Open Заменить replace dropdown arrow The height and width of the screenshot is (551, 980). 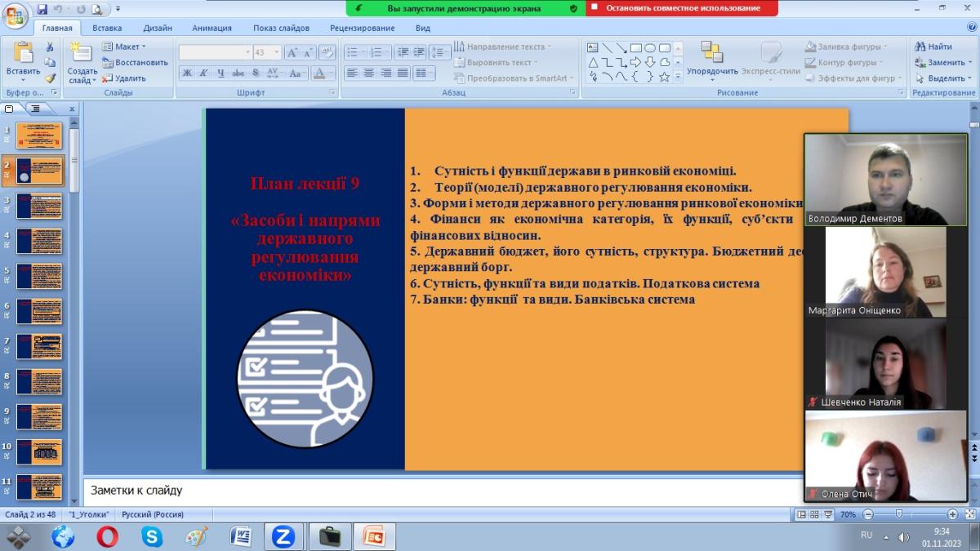[x=969, y=63]
